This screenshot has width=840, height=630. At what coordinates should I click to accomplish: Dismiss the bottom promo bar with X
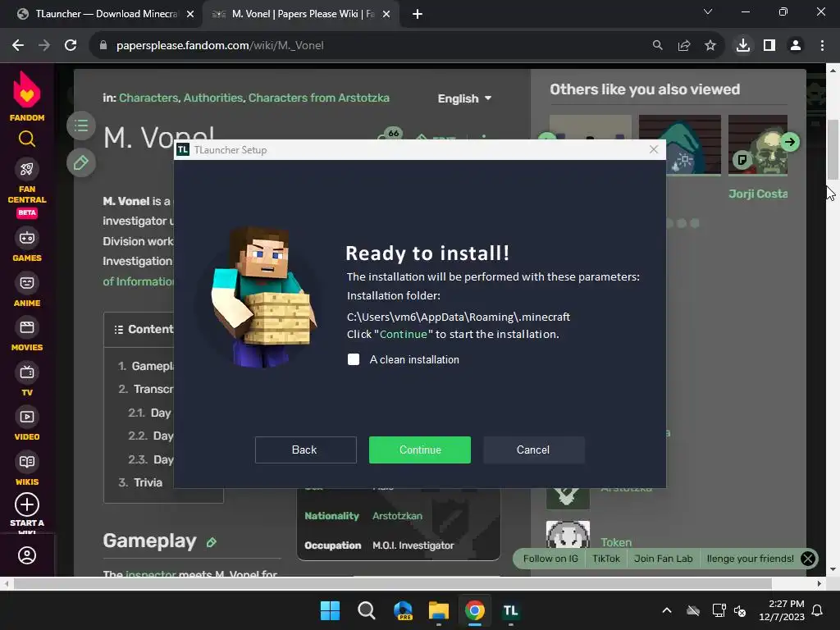[808, 559]
